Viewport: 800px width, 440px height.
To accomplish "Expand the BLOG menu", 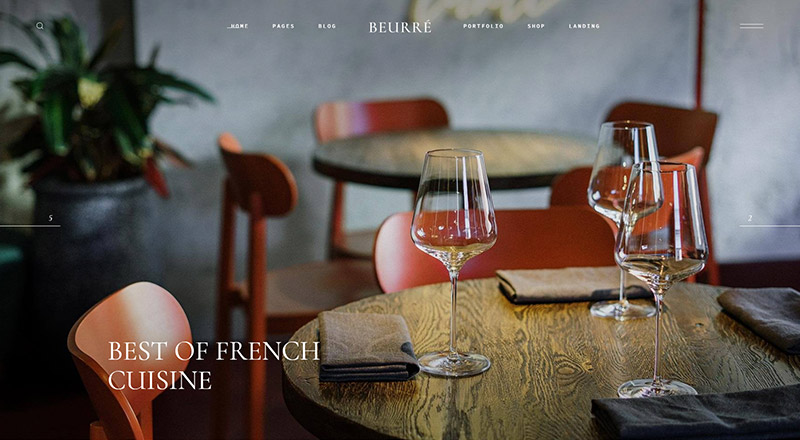I will point(327,26).
